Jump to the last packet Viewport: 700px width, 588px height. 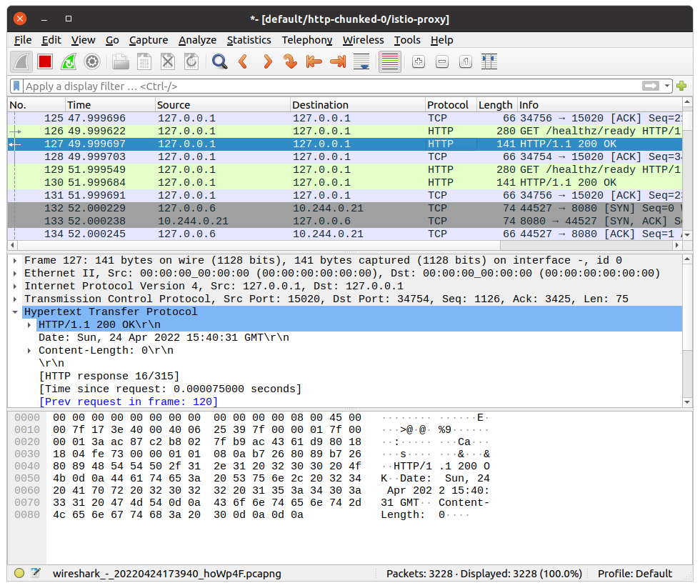click(x=336, y=61)
